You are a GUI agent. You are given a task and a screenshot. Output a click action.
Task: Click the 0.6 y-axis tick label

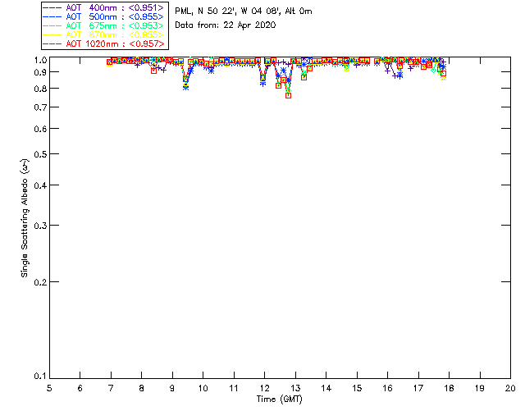click(40, 129)
